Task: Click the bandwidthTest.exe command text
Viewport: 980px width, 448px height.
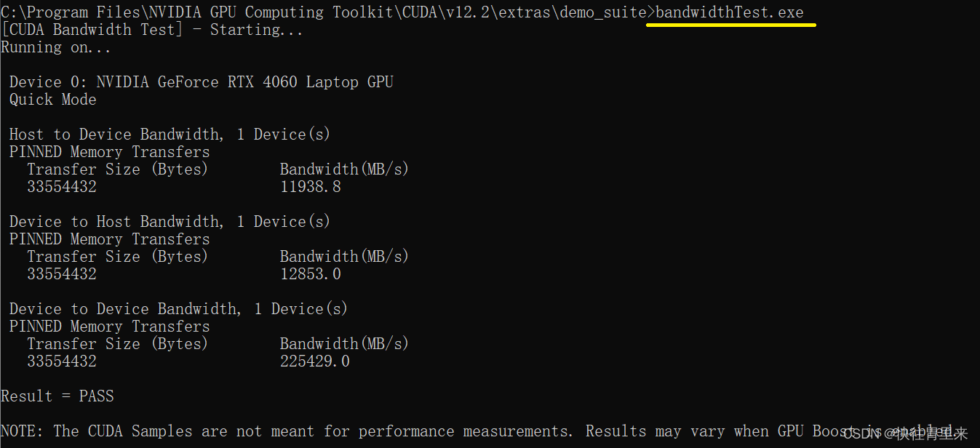Action: click(730, 12)
